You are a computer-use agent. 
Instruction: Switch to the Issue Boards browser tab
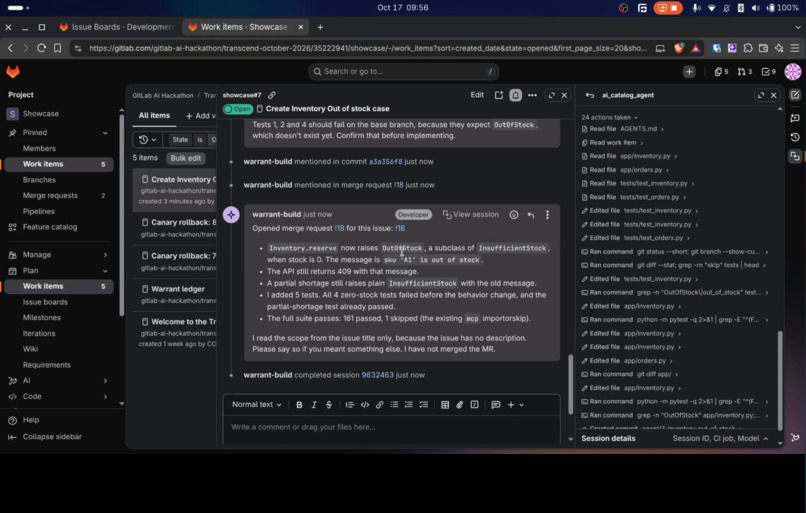pos(117,27)
